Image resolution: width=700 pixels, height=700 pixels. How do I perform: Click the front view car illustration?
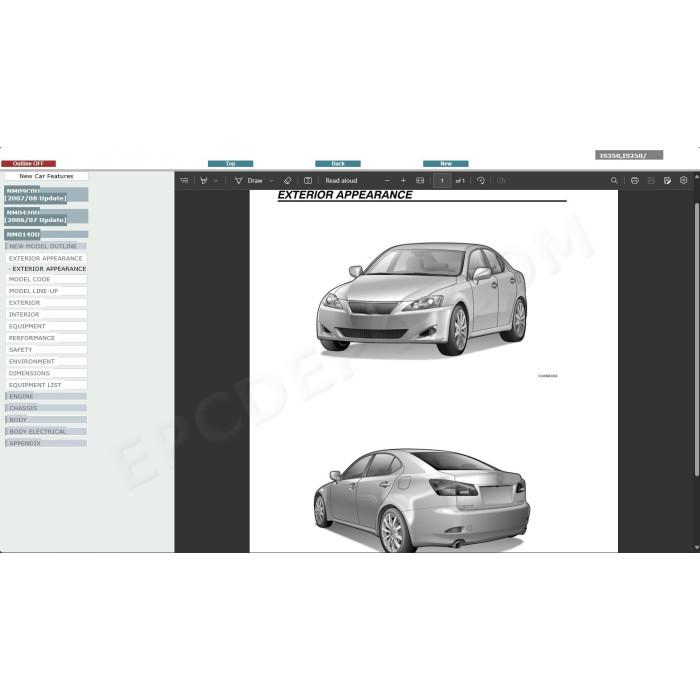point(422,299)
